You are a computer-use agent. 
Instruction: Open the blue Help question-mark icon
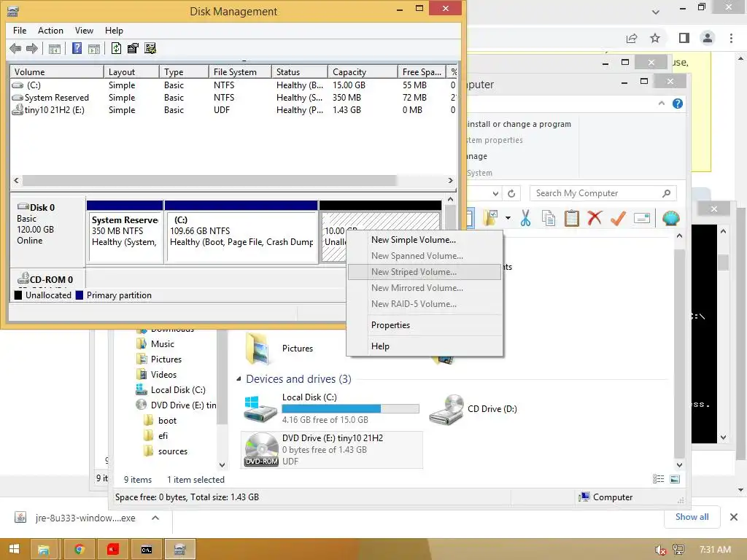(x=77, y=48)
